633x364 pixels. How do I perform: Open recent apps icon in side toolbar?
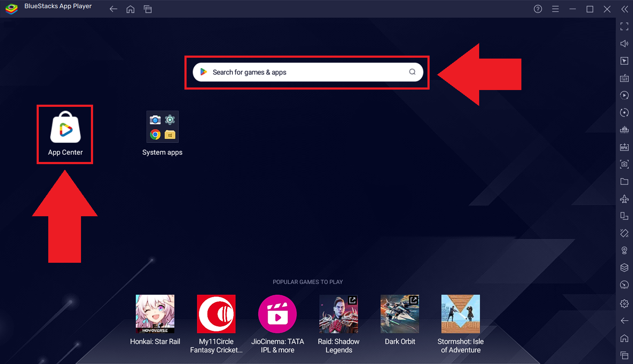click(624, 355)
